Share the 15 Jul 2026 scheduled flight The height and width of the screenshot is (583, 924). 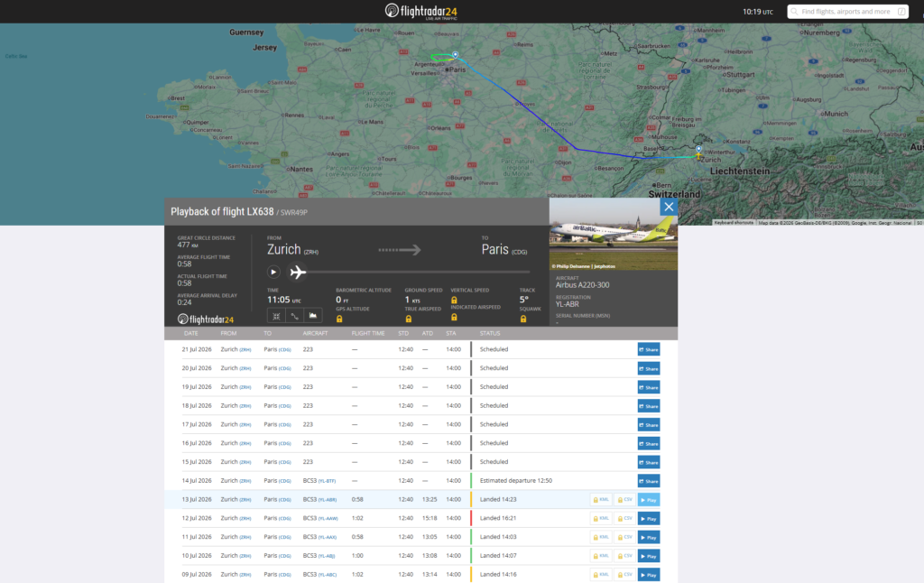point(648,462)
